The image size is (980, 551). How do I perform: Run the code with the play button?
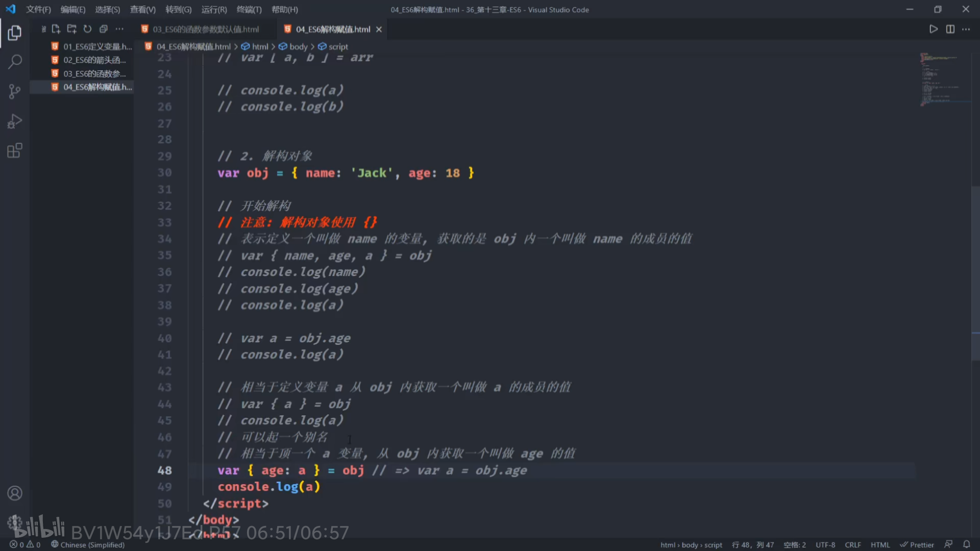tap(933, 29)
